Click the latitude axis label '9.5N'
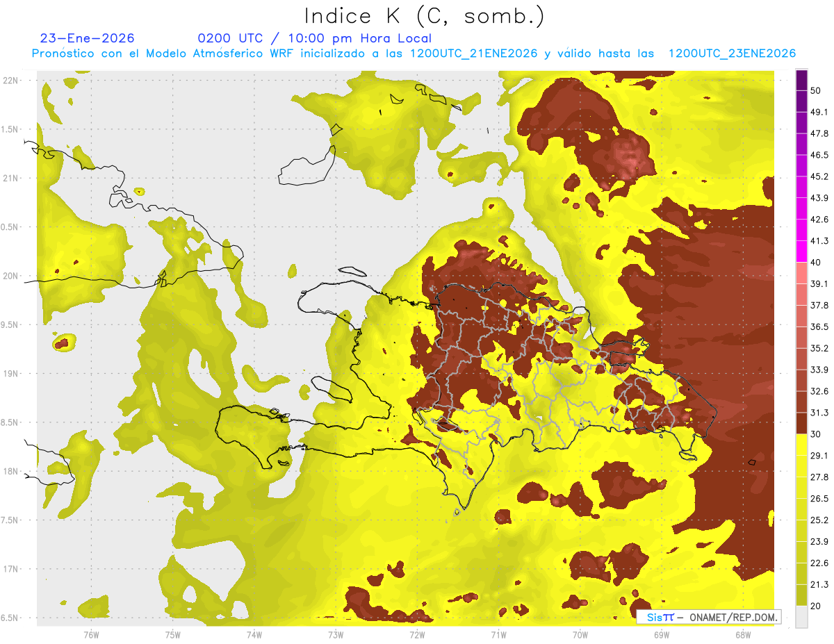 point(10,325)
